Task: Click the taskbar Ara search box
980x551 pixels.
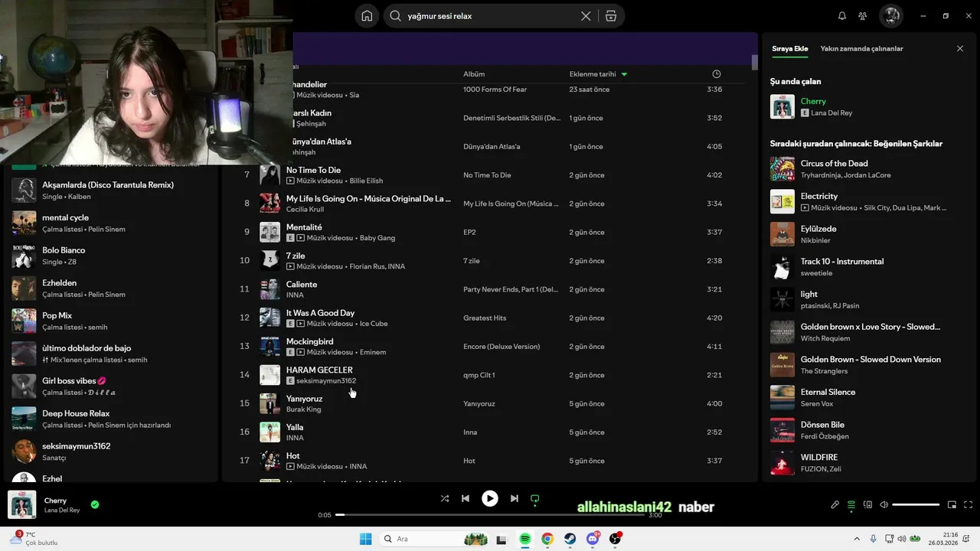Action: (x=433, y=539)
